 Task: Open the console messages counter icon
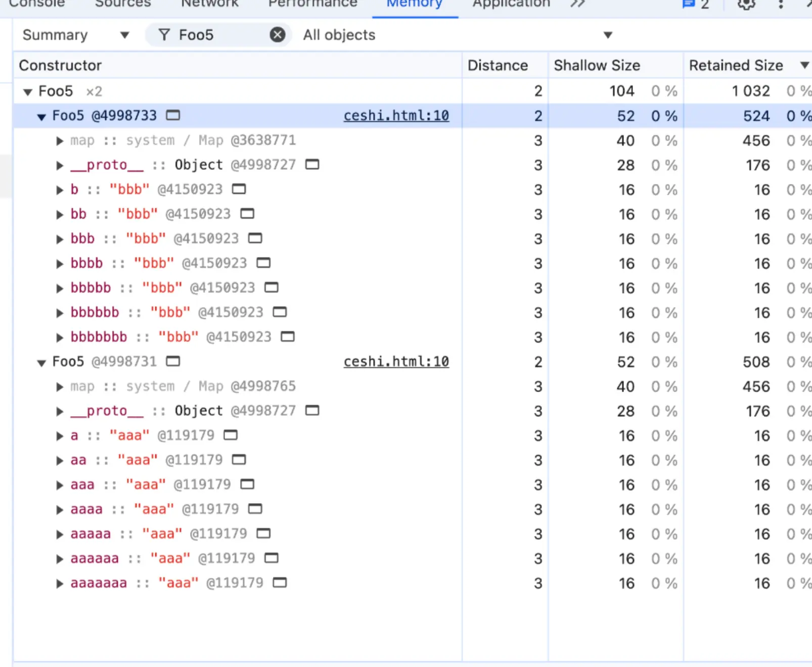click(696, 4)
